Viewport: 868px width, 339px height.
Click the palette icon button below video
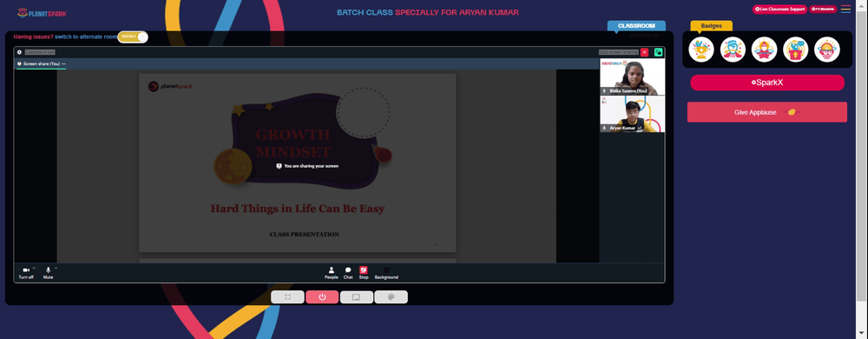pos(391,297)
